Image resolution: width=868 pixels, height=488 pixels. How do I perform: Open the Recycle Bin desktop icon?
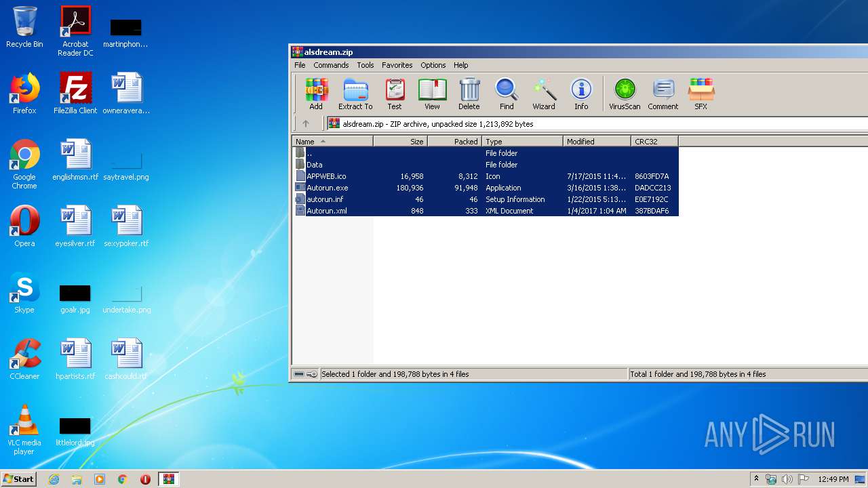coord(24,28)
